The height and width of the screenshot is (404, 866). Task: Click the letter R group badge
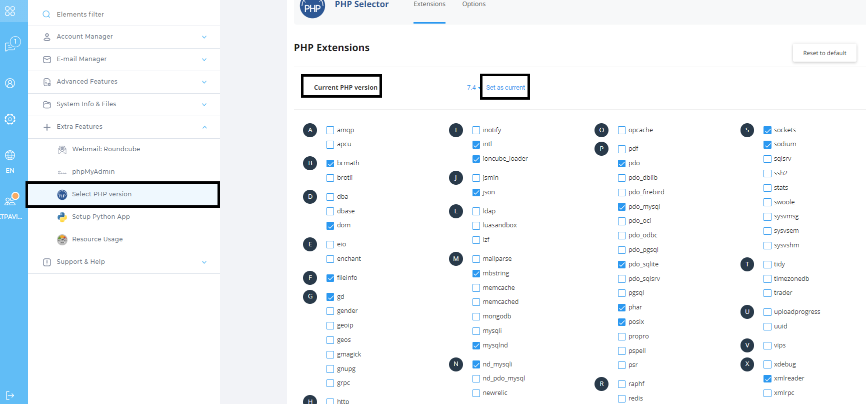(601, 384)
